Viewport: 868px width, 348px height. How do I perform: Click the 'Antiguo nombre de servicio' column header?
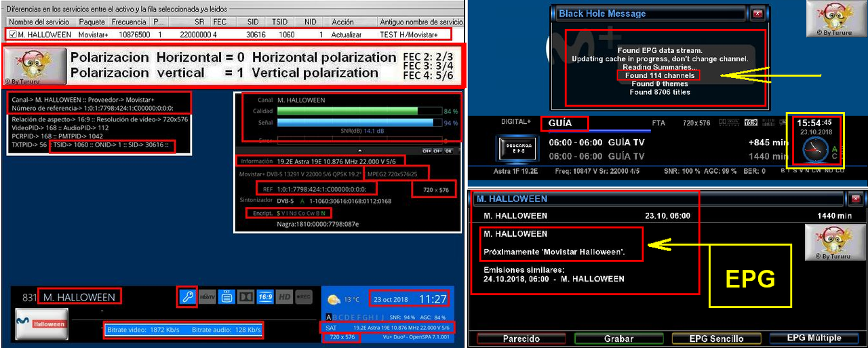(420, 22)
